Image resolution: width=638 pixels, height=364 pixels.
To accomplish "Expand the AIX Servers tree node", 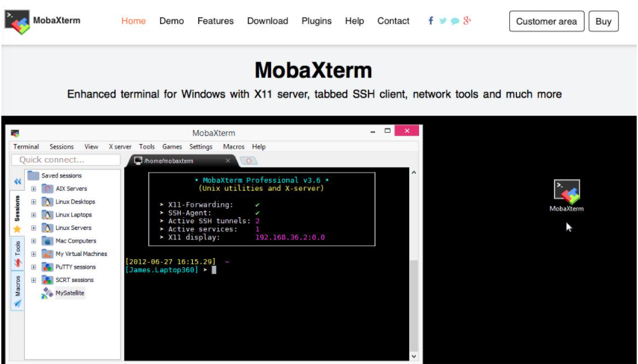I will click(34, 189).
